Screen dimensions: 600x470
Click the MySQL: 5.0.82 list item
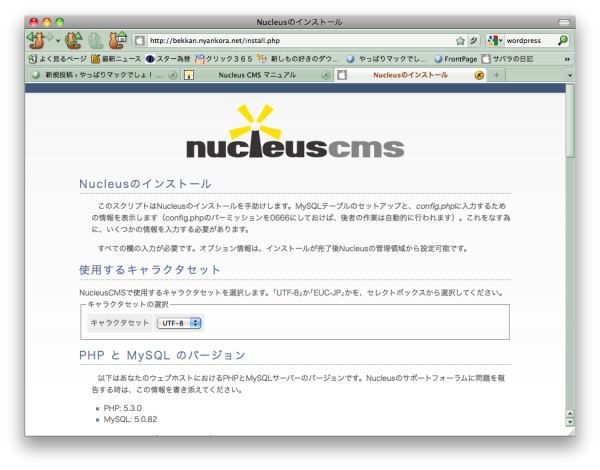coord(130,419)
